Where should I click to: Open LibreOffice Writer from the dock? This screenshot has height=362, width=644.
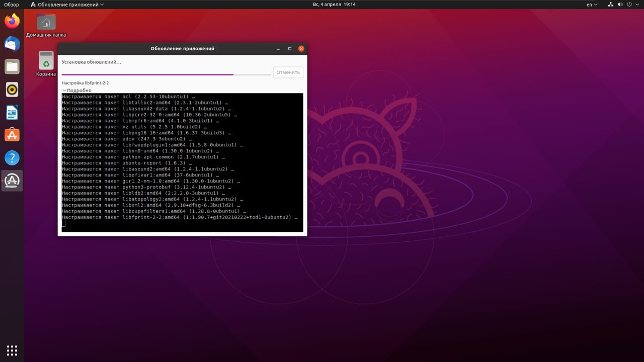12,113
